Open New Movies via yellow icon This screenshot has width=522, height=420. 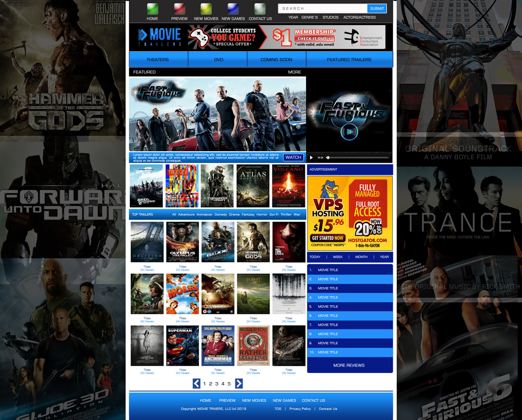(206, 9)
